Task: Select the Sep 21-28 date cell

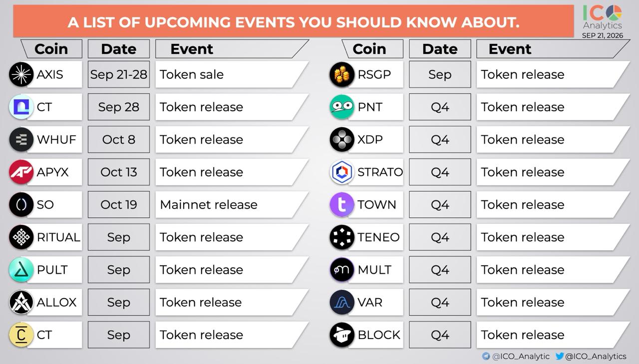Action: (x=119, y=74)
